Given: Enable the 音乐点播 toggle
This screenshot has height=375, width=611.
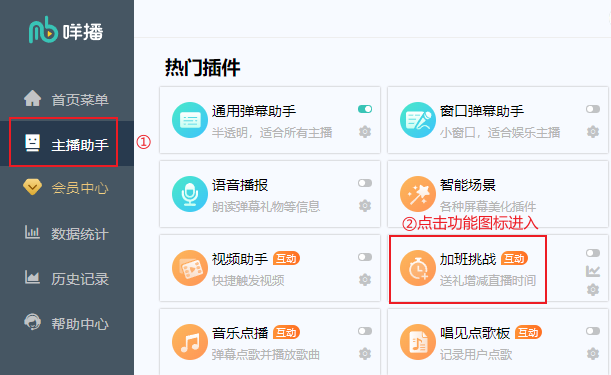Looking at the screenshot, I should (x=365, y=331).
